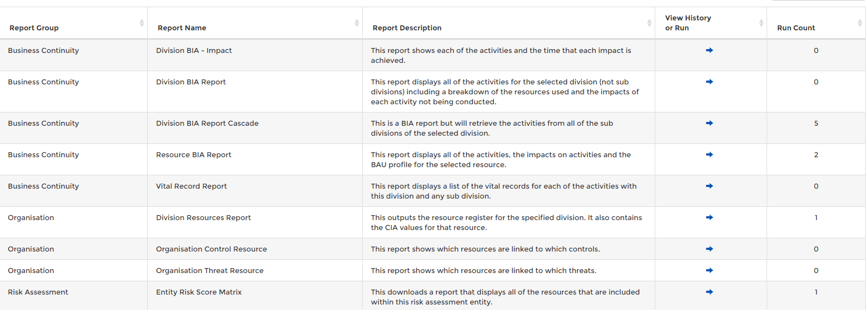This screenshot has height=310, width=868.
Task: Sort by Report Description sort arrows
Action: 649,23
